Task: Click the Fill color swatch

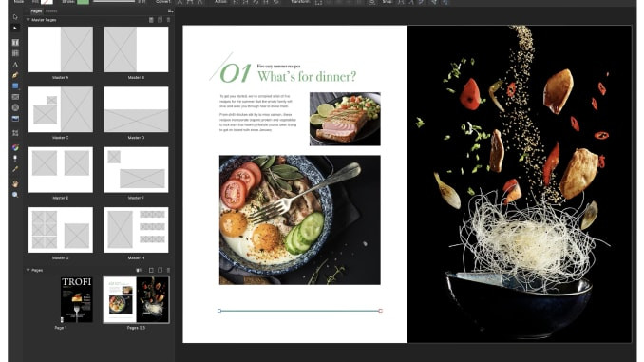Action: [x=47, y=2]
